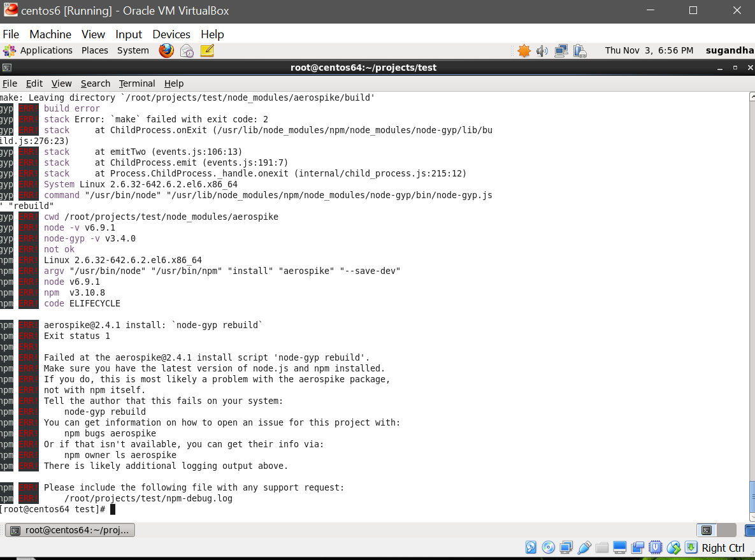This screenshot has height=560, width=755.
Task: Click the text 'node-gyp -v v3.4.0'
Action: (x=90, y=238)
